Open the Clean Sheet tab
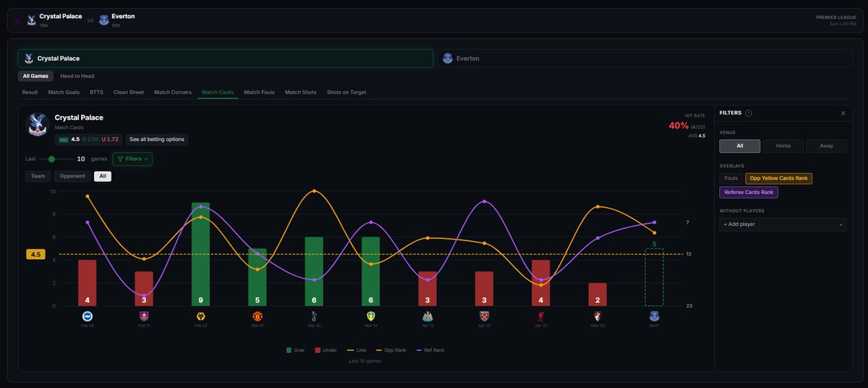 click(129, 92)
